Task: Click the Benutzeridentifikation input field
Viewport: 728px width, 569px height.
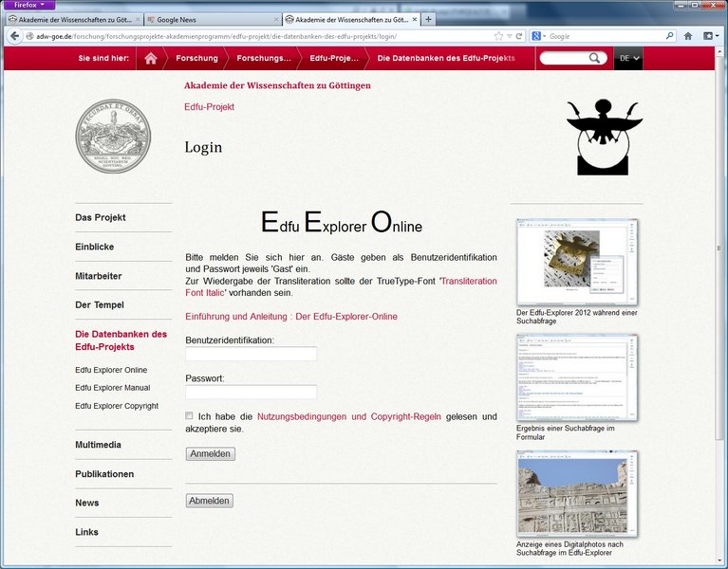Action: coord(251,354)
